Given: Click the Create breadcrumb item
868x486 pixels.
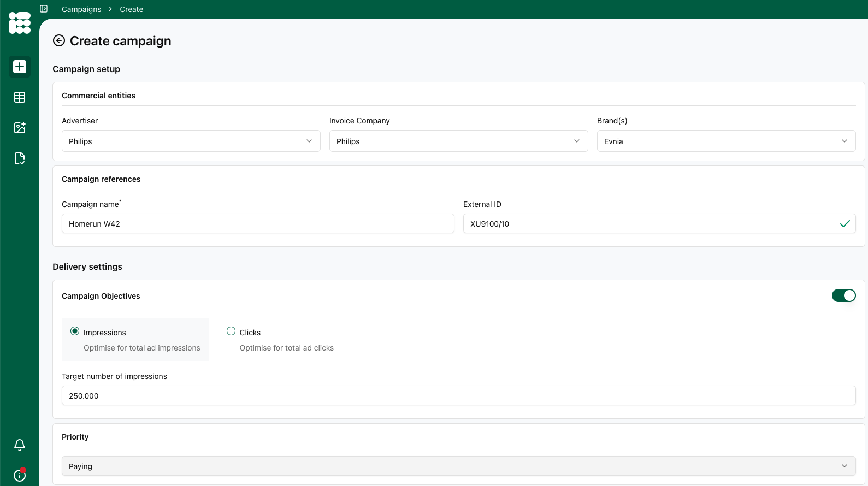Looking at the screenshot, I should [x=132, y=9].
